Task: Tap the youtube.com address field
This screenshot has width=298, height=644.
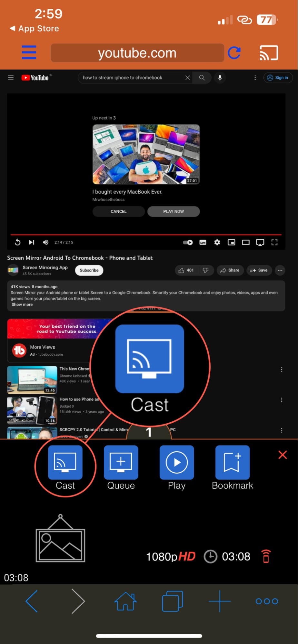Action: click(137, 53)
